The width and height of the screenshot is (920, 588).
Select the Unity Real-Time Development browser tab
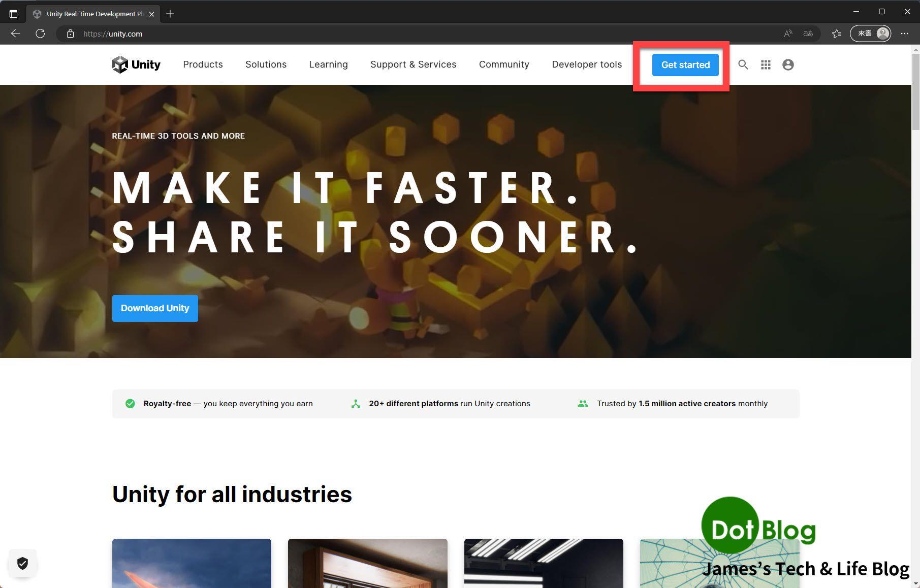coord(94,14)
